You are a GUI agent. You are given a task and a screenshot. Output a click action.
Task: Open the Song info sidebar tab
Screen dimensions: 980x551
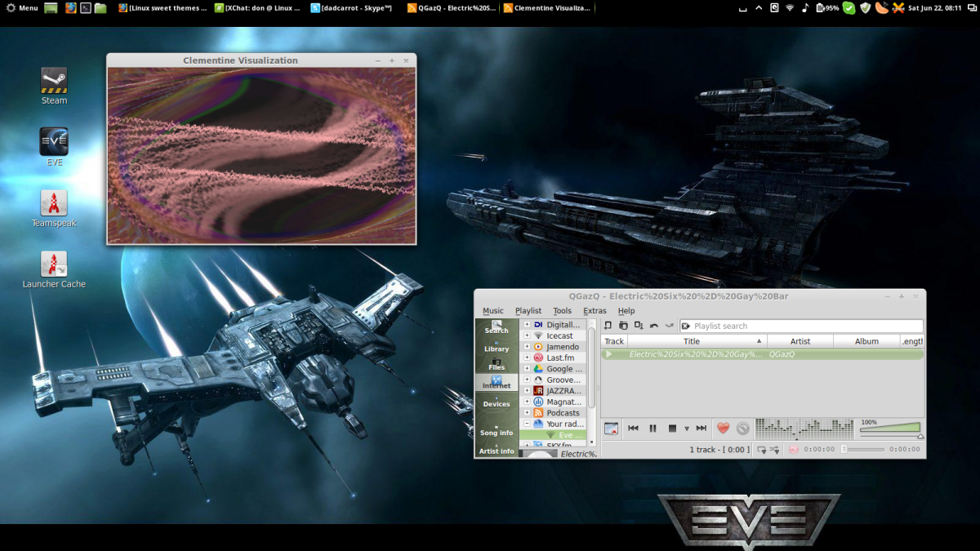(x=497, y=429)
